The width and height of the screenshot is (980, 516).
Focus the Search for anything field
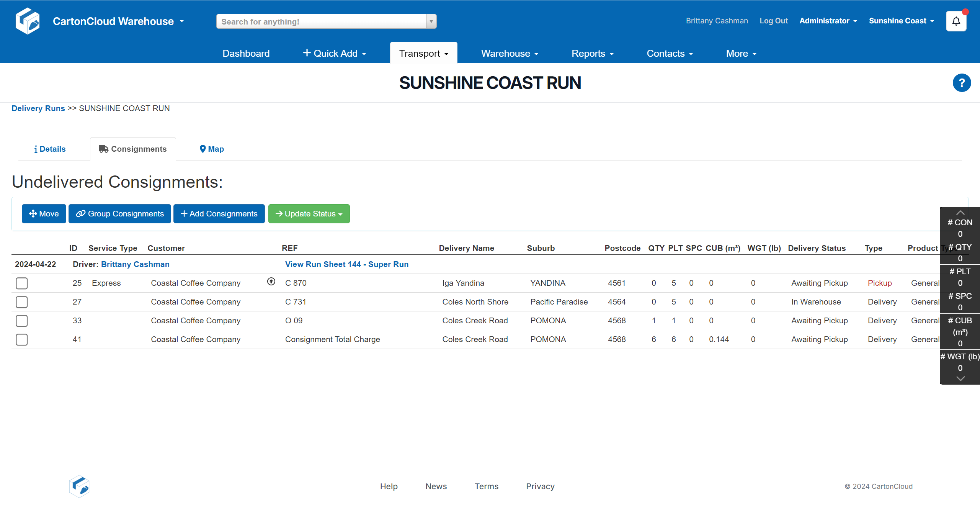[322, 21]
